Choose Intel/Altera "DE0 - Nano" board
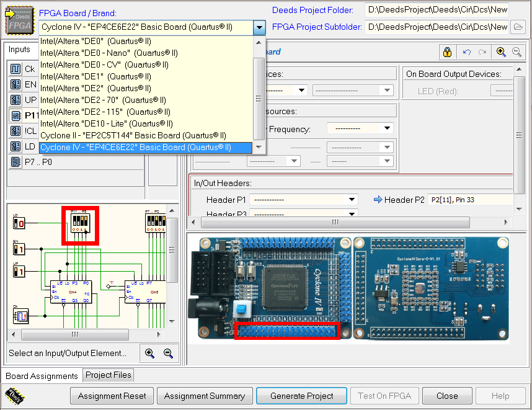 pos(146,53)
